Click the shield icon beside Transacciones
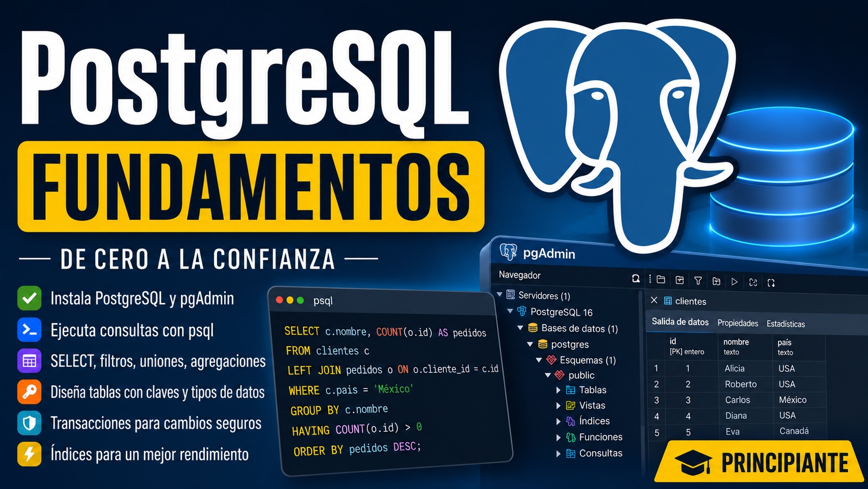This screenshot has height=489, width=868. click(30, 423)
